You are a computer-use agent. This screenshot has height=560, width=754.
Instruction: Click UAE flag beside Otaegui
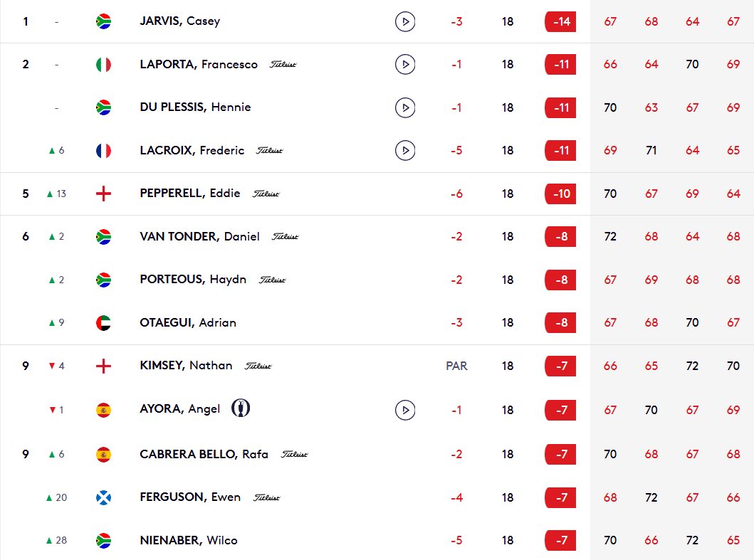coord(103,322)
